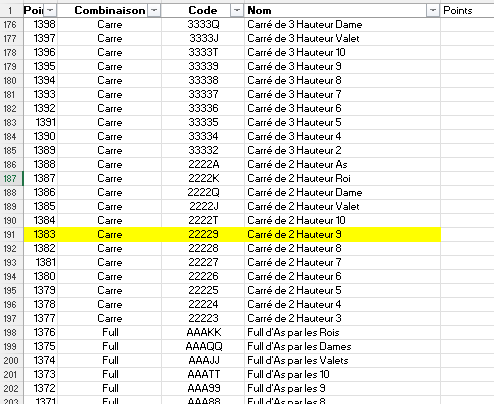494x404 pixels.
Task: Click cell with code 33336
Action: pyautogui.click(x=203, y=109)
